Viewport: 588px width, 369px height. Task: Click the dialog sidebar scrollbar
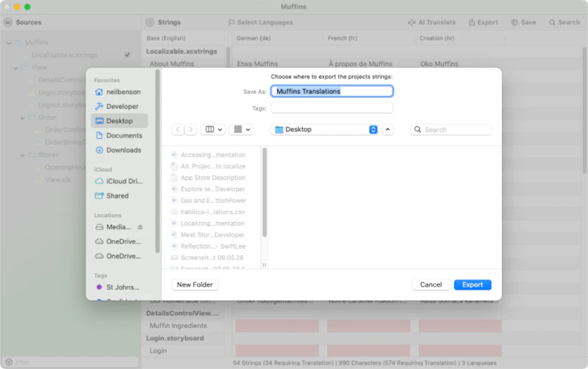[x=157, y=161]
